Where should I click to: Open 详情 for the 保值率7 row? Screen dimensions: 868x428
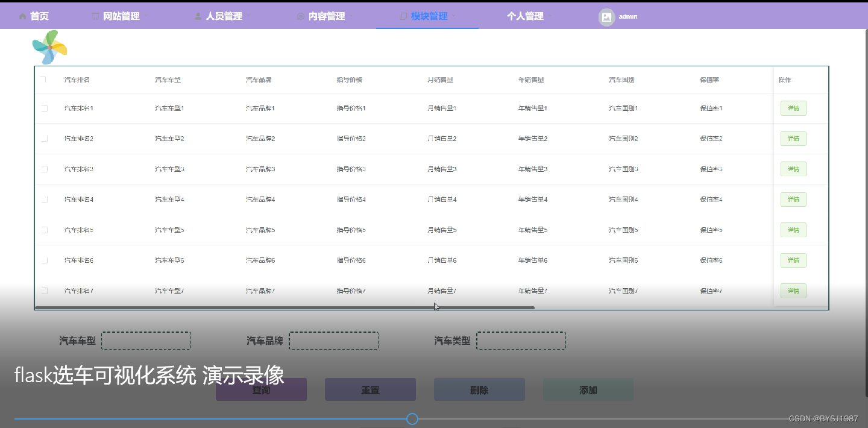[793, 291]
